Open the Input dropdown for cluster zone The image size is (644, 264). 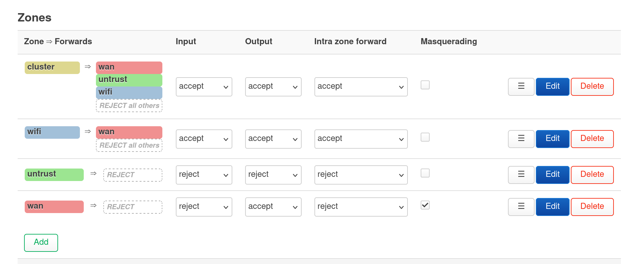[x=204, y=87]
